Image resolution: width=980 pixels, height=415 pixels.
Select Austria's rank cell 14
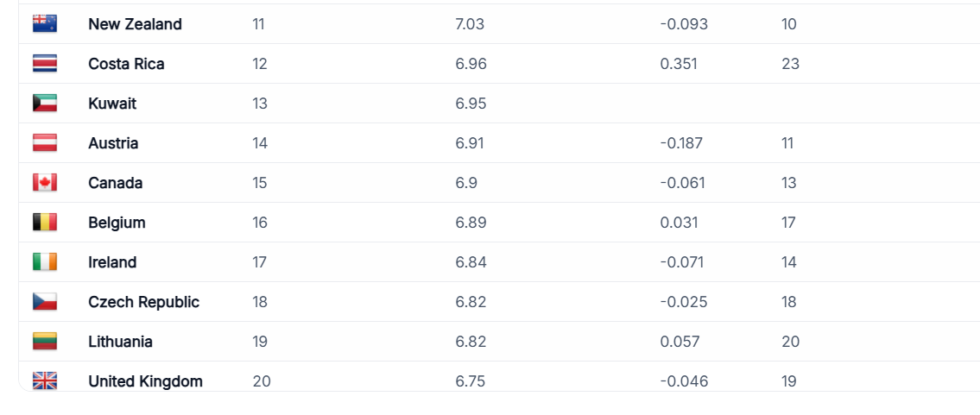click(x=260, y=143)
